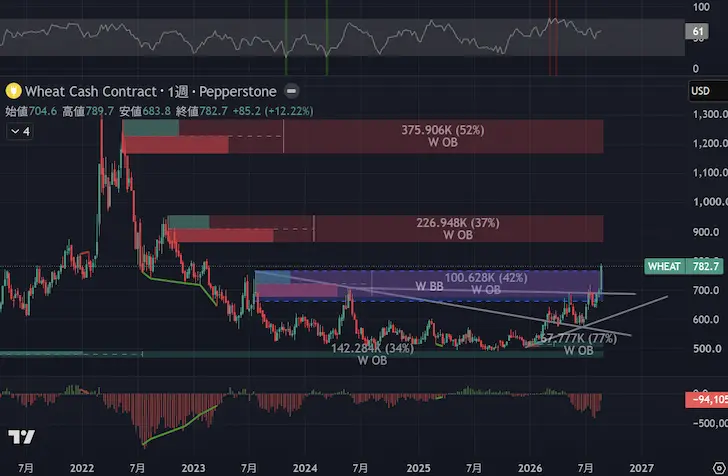The height and width of the screenshot is (476, 728).
Task: Click the Wheat Cash Contract symbol title
Action: [91, 91]
